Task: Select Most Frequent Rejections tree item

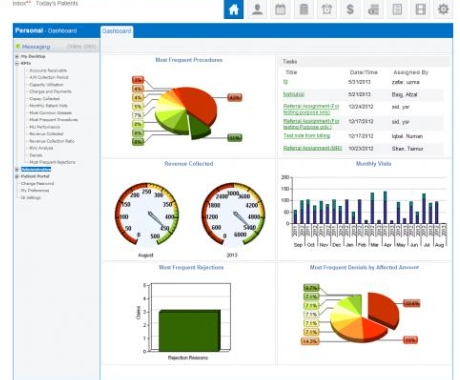Action: 52,162
